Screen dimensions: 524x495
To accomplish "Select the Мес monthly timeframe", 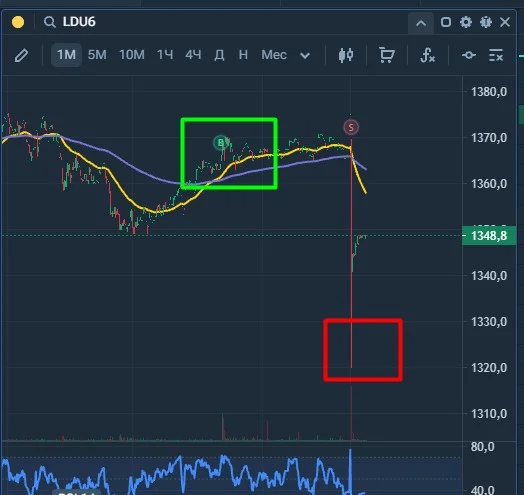I will 274,54.
